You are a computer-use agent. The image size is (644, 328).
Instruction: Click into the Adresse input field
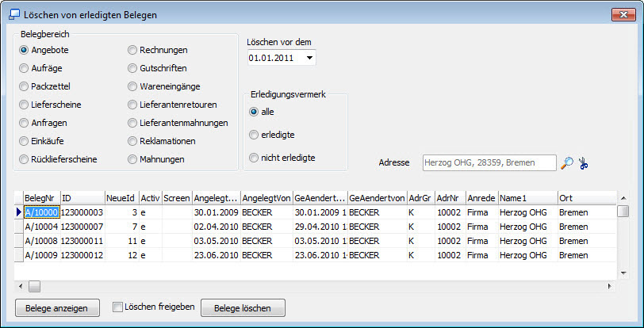point(489,162)
